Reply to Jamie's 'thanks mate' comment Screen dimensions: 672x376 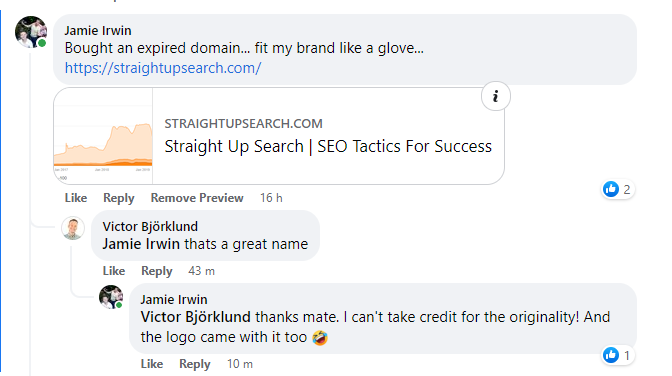point(195,364)
